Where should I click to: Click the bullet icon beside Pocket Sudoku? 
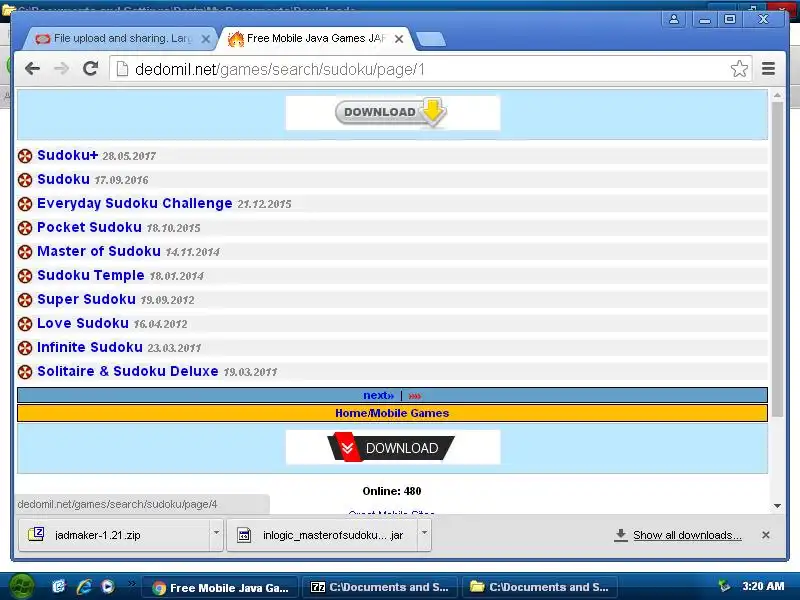pos(25,228)
